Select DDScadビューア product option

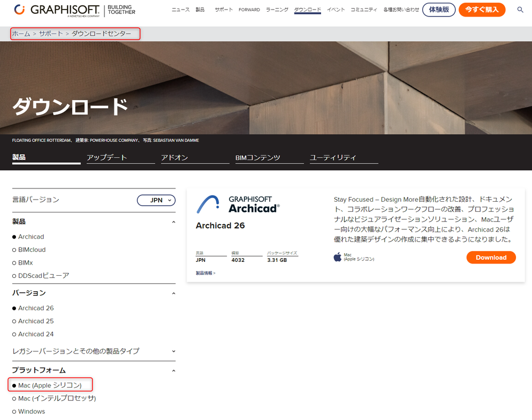(40, 276)
